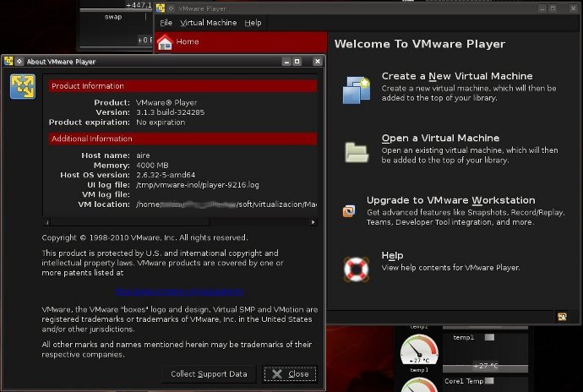Click the Help heading in the welcome pane
The width and height of the screenshot is (583, 392).
pos(392,255)
